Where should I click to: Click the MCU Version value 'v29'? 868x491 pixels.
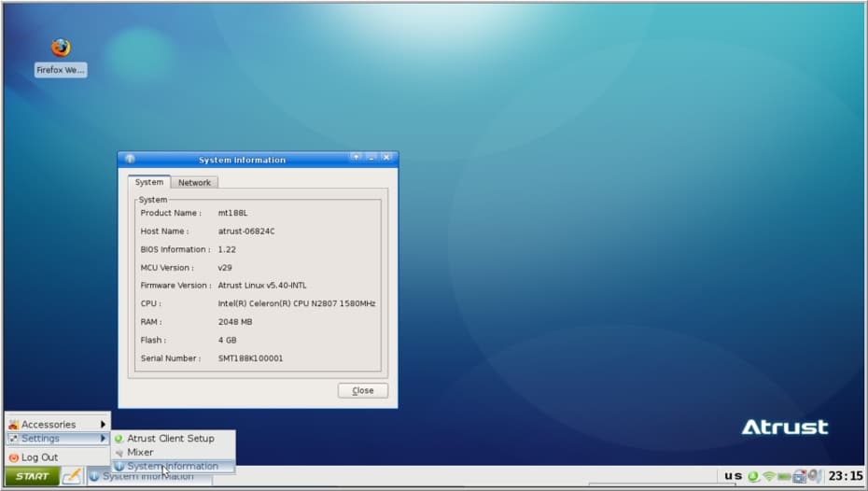pos(225,267)
